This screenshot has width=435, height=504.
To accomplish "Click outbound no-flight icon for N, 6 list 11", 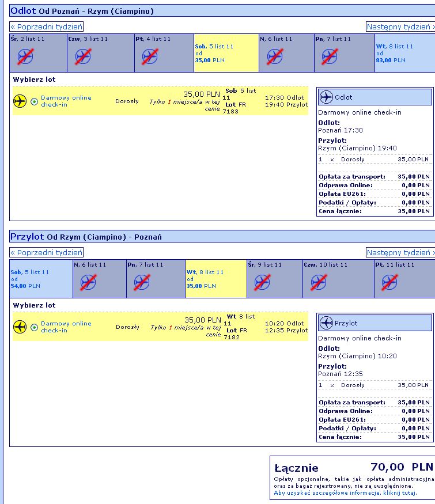I will (275, 56).
